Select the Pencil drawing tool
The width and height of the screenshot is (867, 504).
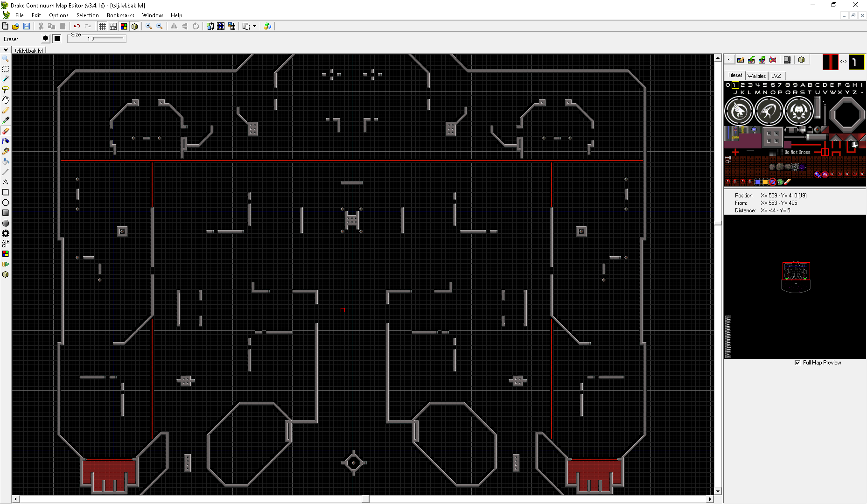pos(6,110)
